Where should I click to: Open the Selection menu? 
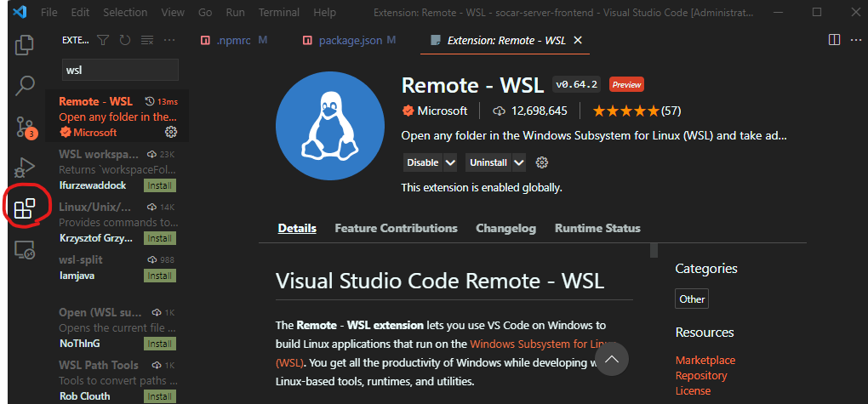[x=125, y=12]
